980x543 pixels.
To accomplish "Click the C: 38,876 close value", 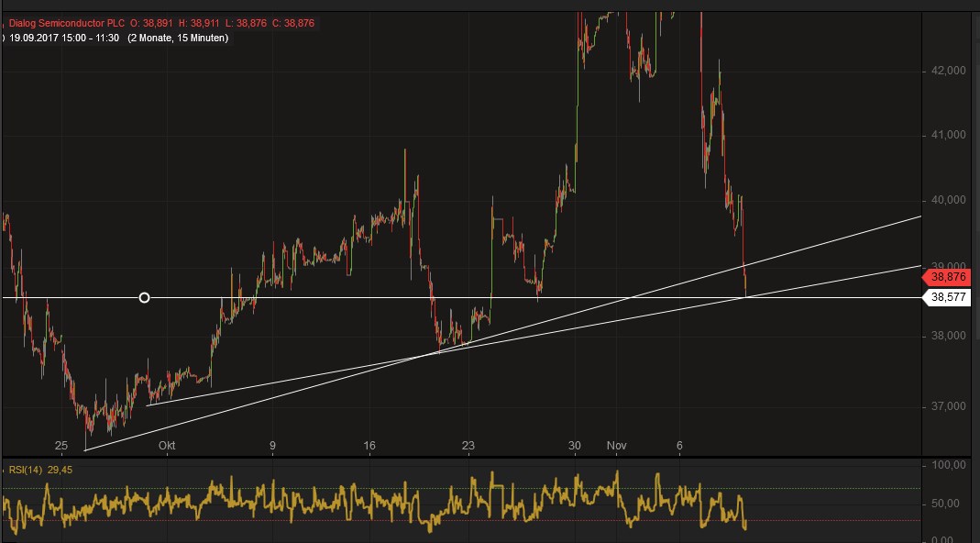I will [x=293, y=23].
